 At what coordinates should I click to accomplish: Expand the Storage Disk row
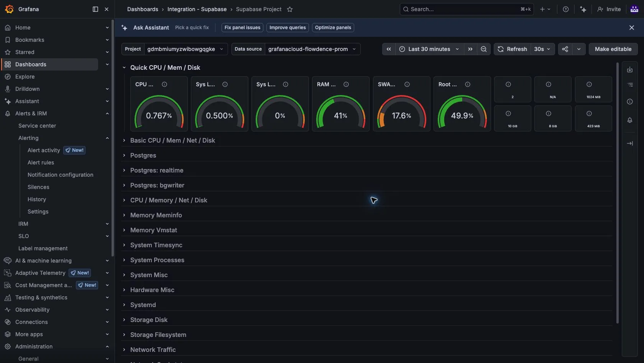point(124,320)
